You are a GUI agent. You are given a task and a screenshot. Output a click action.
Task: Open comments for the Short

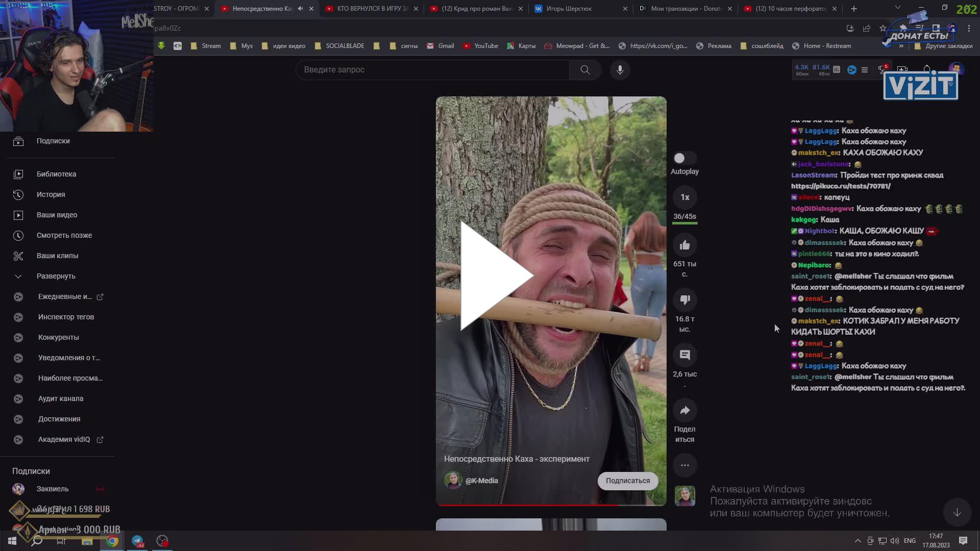click(x=685, y=355)
